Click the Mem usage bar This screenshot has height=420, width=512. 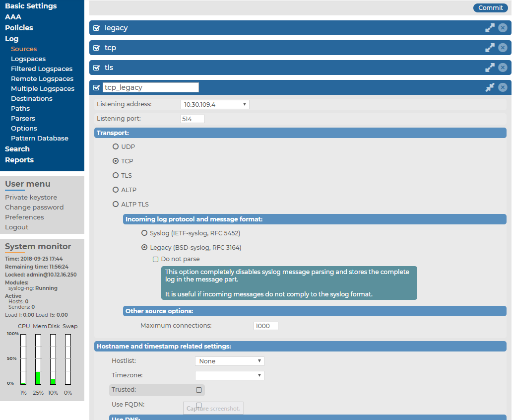point(38,359)
